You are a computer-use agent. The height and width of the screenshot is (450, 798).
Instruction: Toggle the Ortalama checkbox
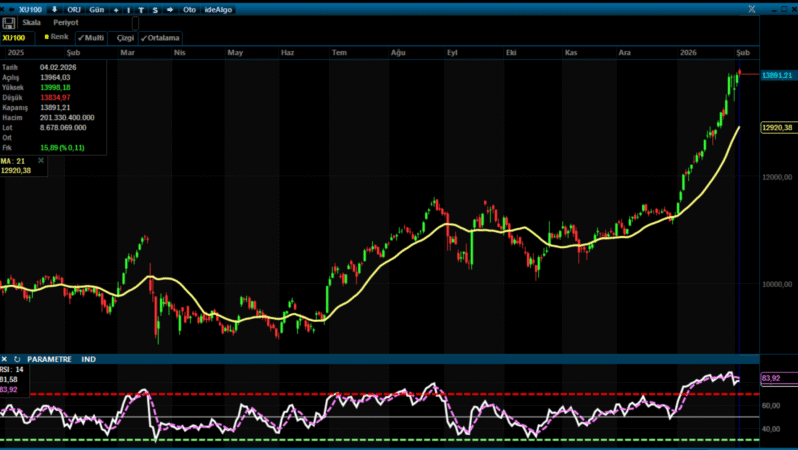click(160, 37)
